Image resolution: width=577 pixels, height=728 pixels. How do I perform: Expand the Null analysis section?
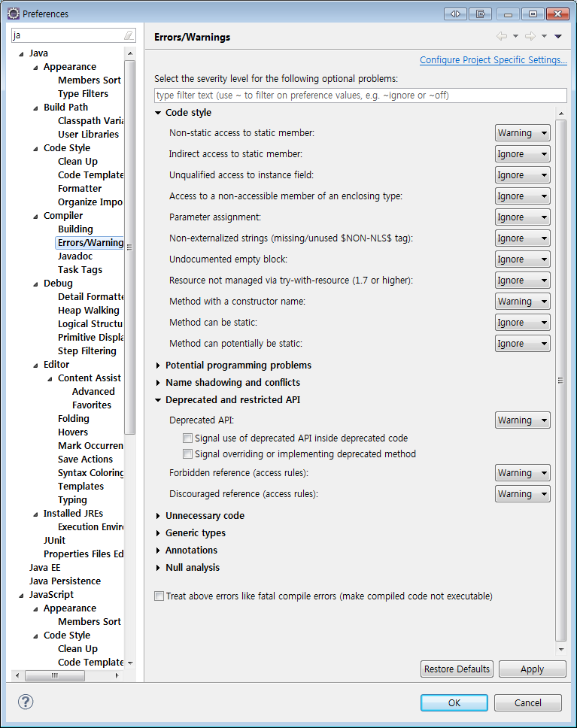tap(158, 567)
